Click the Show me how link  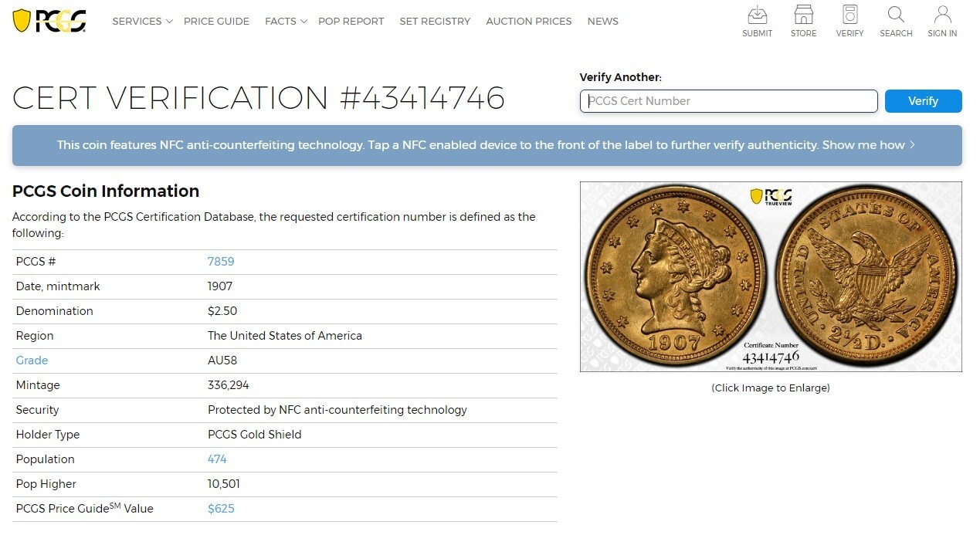coord(863,145)
